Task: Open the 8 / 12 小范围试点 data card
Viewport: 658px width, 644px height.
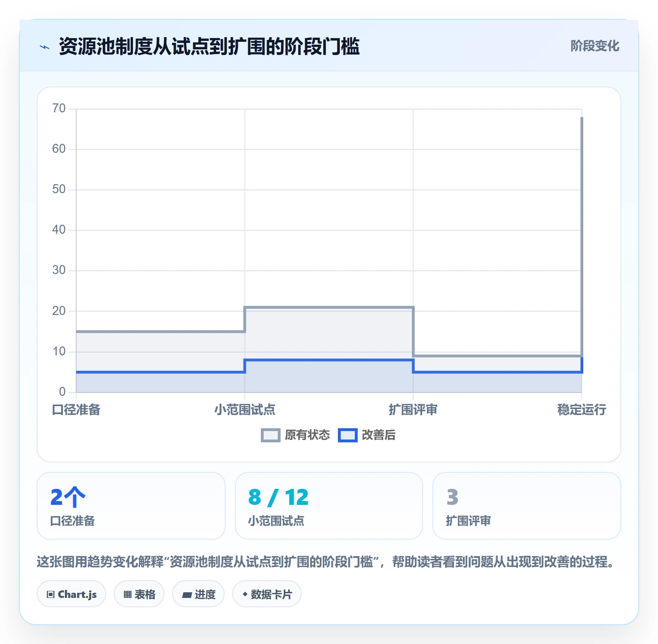Action: click(329, 506)
